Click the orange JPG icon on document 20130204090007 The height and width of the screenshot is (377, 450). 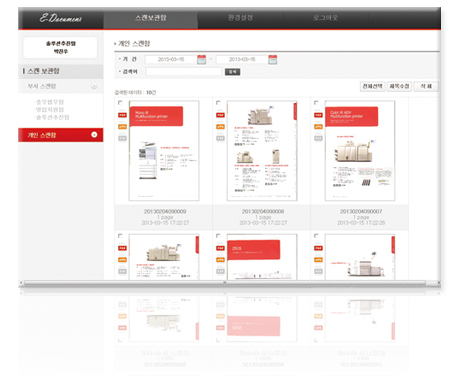pyautogui.click(x=318, y=127)
